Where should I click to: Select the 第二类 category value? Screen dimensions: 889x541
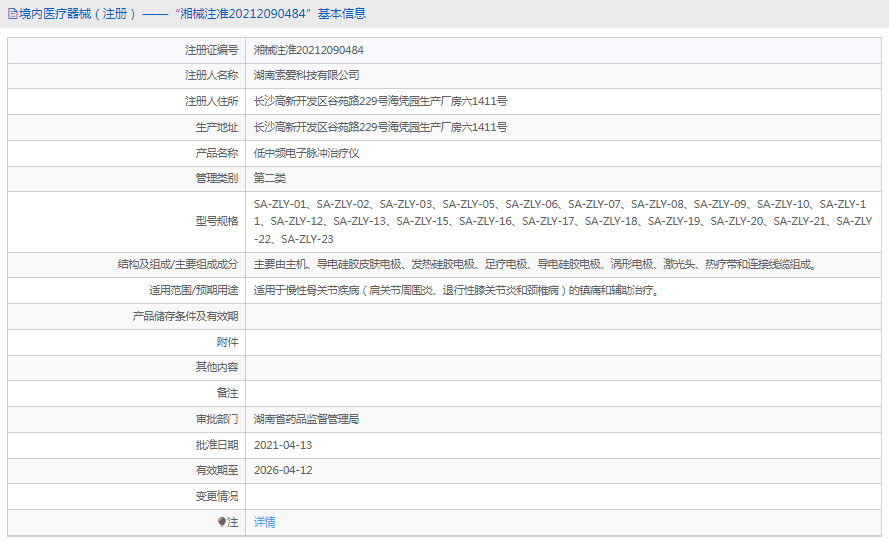pos(270,179)
